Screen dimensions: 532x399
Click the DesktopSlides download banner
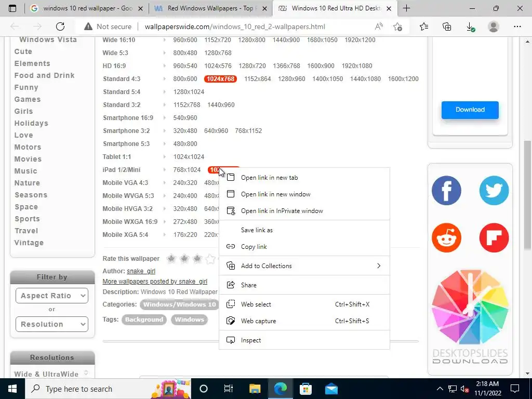click(x=470, y=317)
